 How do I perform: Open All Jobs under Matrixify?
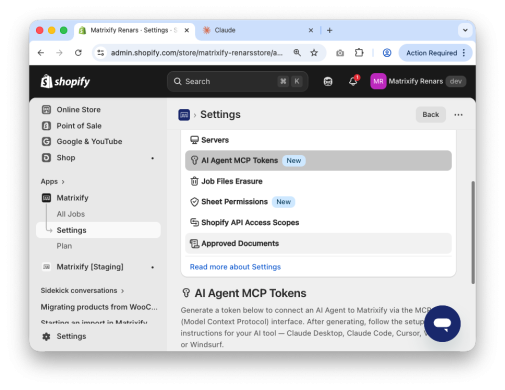tap(71, 214)
